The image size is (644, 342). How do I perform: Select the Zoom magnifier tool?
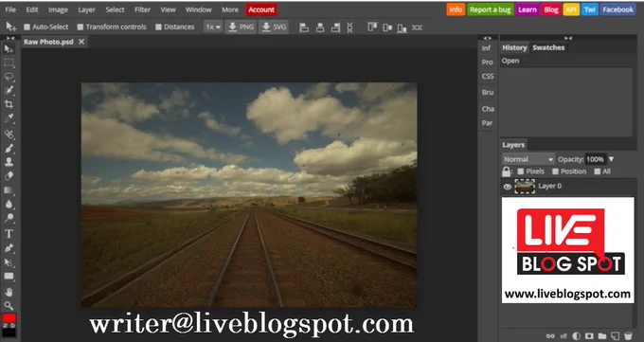(9, 305)
